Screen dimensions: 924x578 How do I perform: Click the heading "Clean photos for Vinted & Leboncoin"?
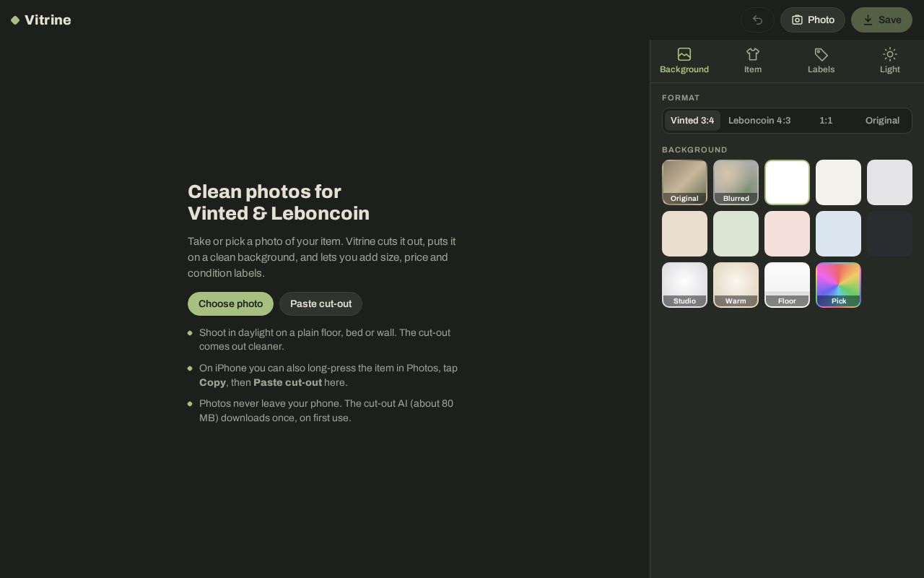[279, 202]
